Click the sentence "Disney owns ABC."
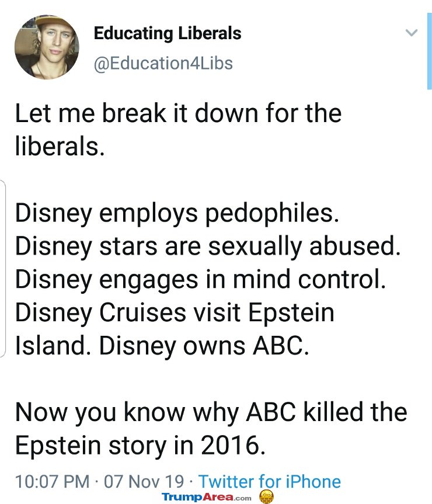 204,346
